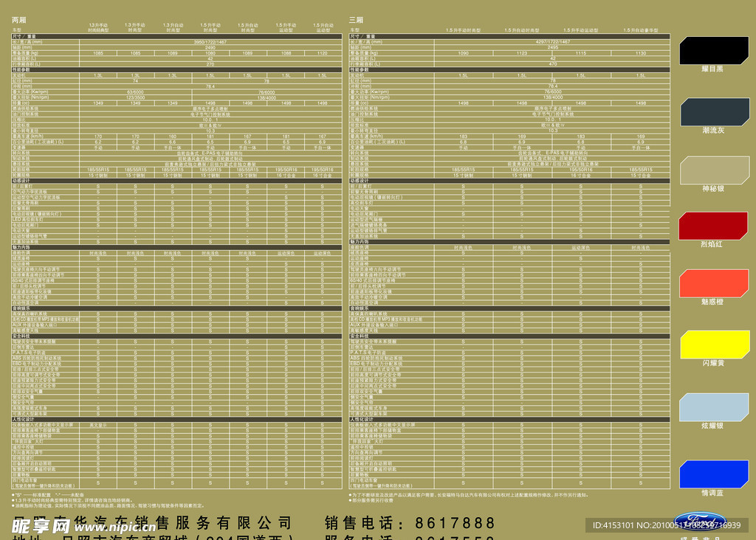The image size is (756, 540).
Task: Select the 1.3升自动 时尚型 column header
Action: point(173,27)
